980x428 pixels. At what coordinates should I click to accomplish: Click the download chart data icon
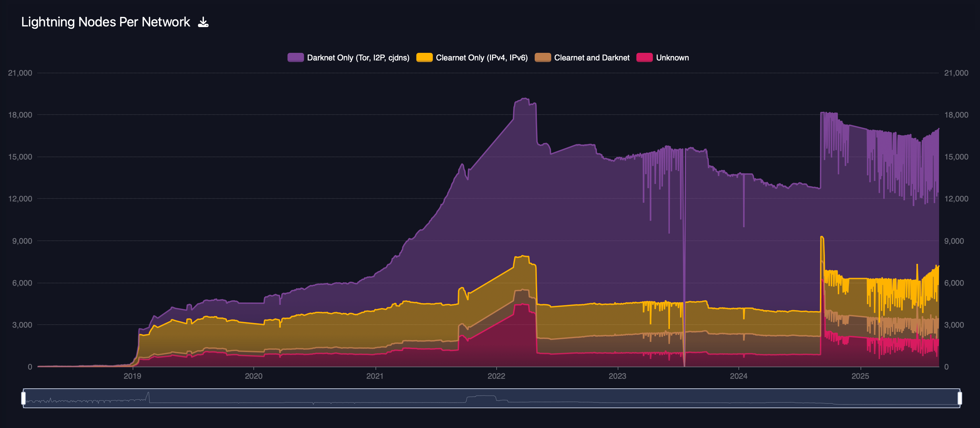pos(203,22)
